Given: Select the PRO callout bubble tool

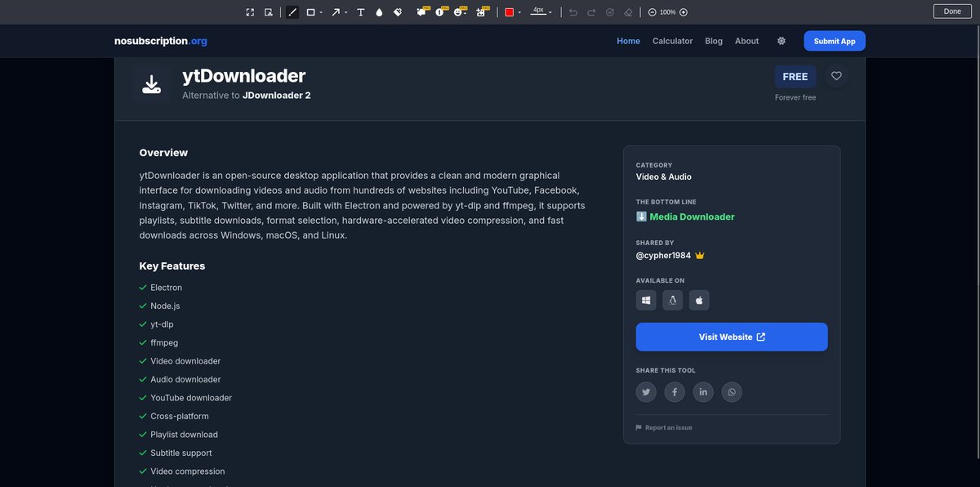Looking at the screenshot, I should (x=422, y=11).
